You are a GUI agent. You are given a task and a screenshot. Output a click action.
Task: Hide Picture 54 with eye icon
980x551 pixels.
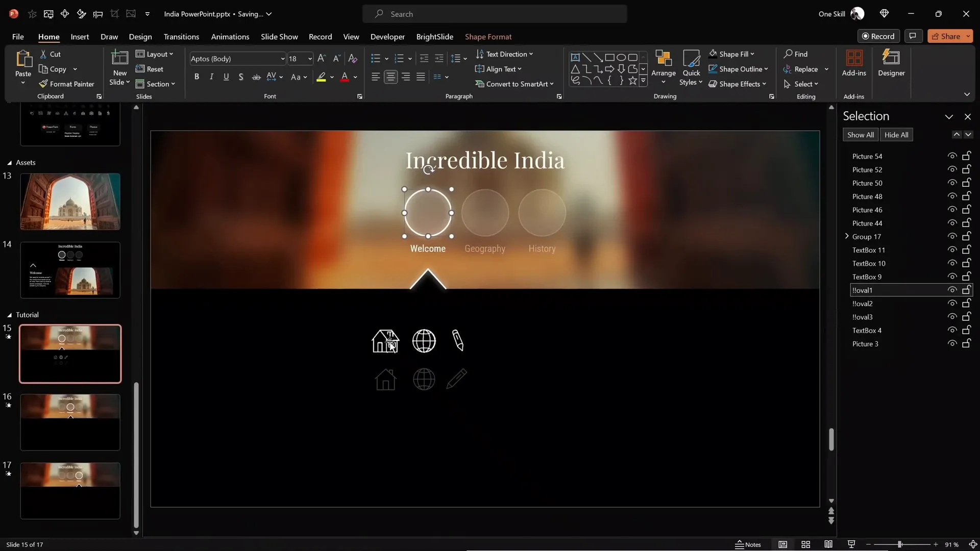(x=952, y=156)
